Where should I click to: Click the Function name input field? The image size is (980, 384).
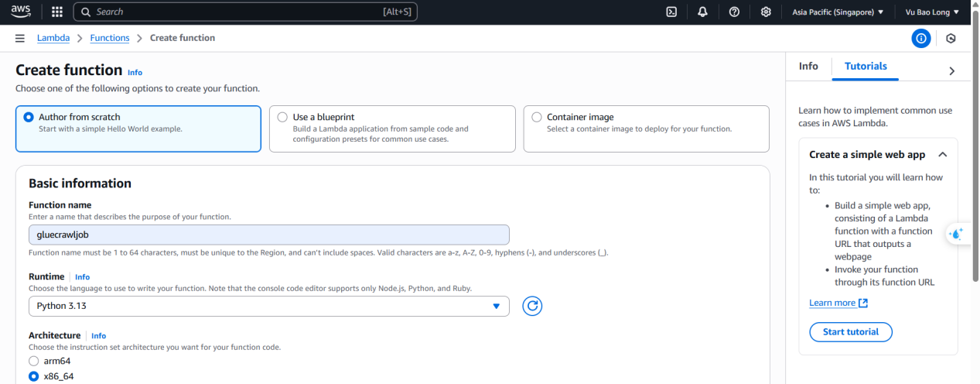coord(269,235)
